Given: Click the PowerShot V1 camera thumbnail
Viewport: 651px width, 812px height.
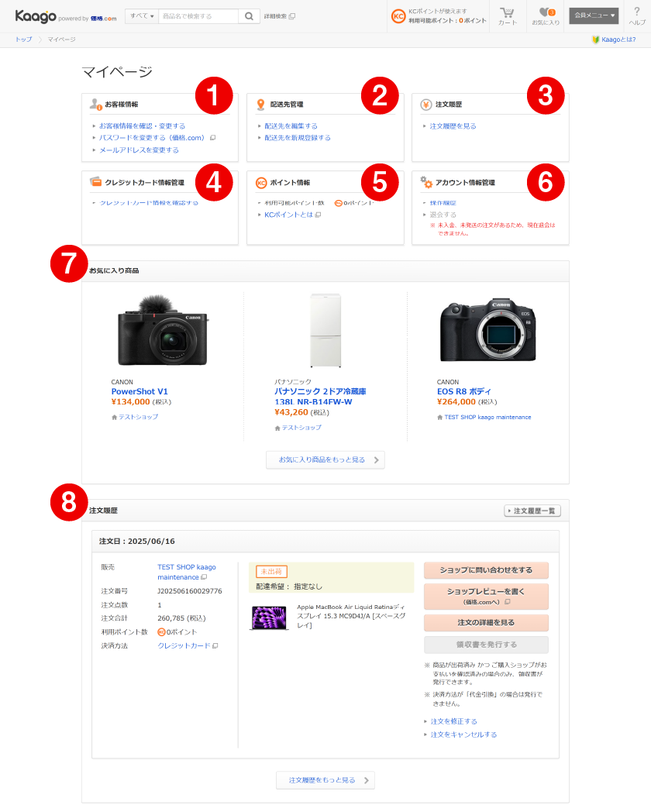Looking at the screenshot, I should tap(163, 330).
